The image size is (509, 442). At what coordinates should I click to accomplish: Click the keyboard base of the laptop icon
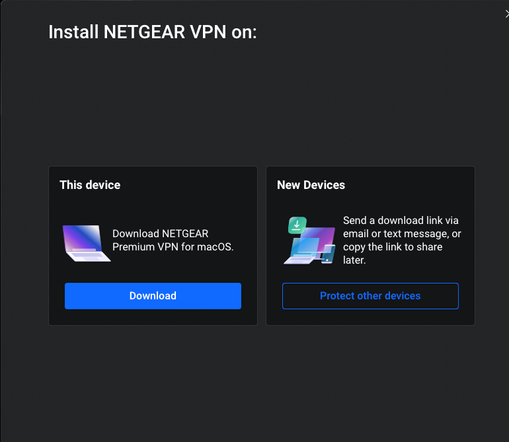tap(88, 257)
